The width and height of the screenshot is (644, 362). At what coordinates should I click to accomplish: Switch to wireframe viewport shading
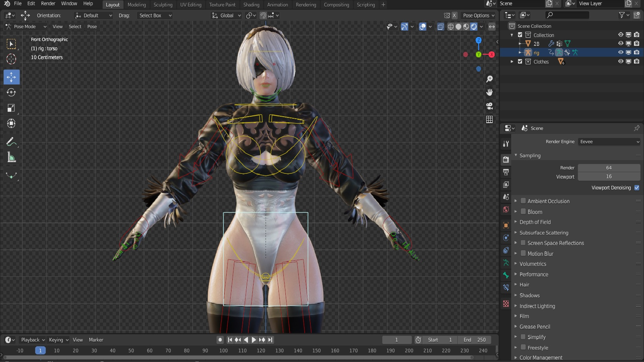(451, 27)
